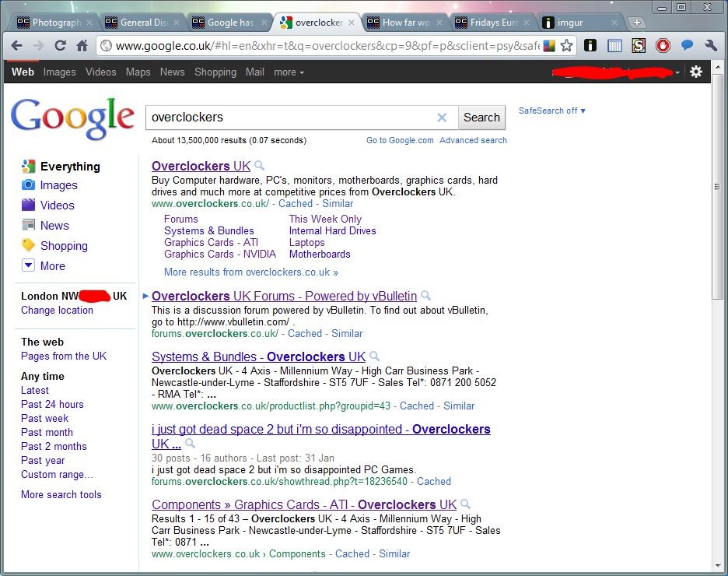Viewport: 728px width, 576px height.
Task: Preview Systems & Bundles result with magnifier
Action: click(x=375, y=356)
